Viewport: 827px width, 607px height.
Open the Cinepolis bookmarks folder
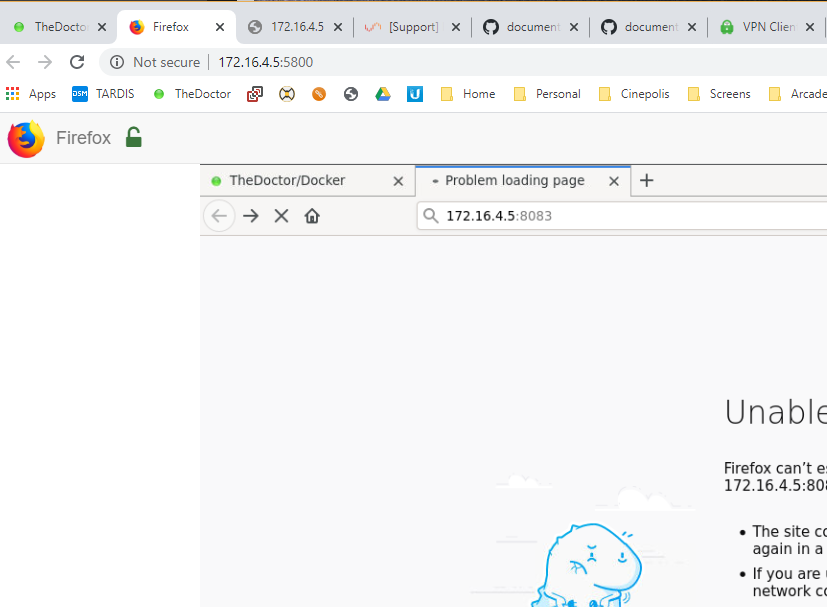click(x=634, y=94)
